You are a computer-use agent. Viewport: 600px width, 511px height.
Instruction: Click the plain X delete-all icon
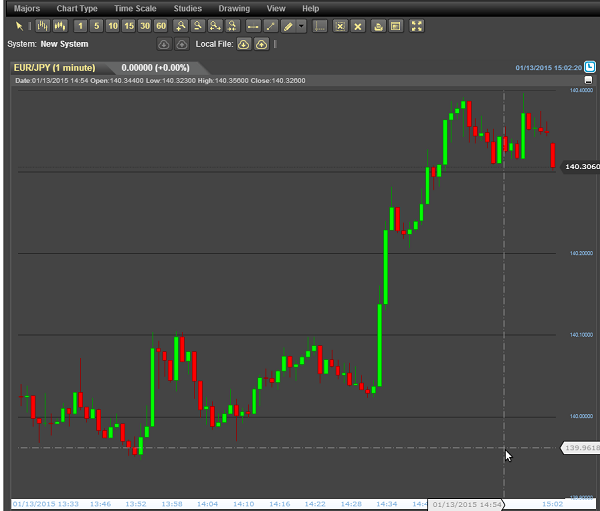(358, 26)
